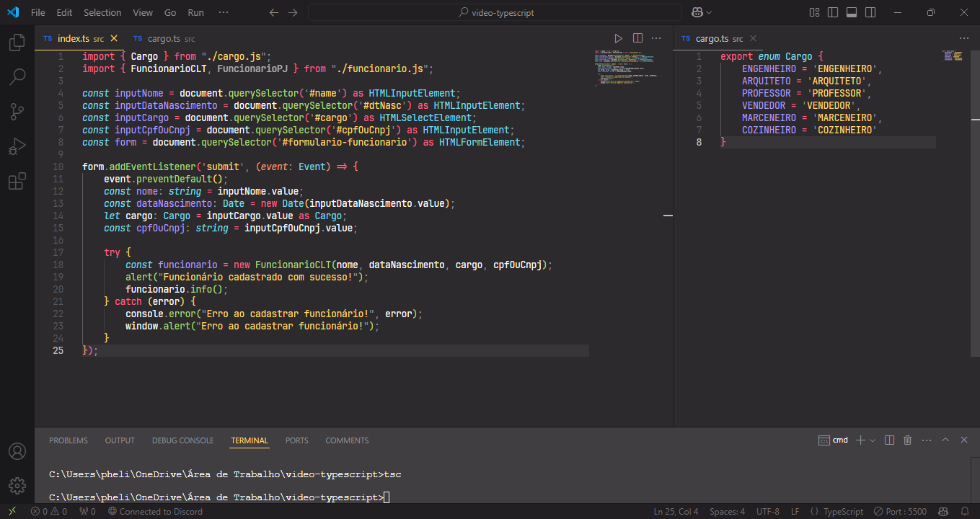Toggle the bottom panel visibility
Viewport: 980px width, 519px height.
(852, 12)
